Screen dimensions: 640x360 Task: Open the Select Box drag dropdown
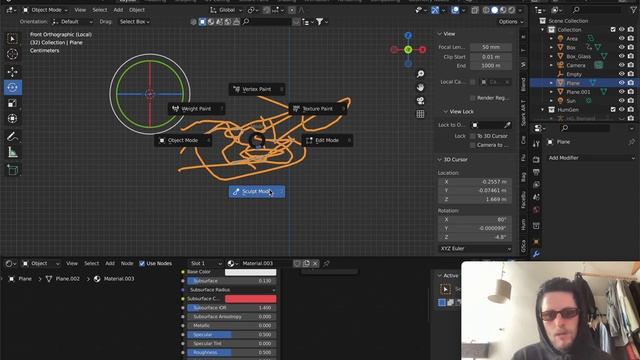tap(134, 22)
